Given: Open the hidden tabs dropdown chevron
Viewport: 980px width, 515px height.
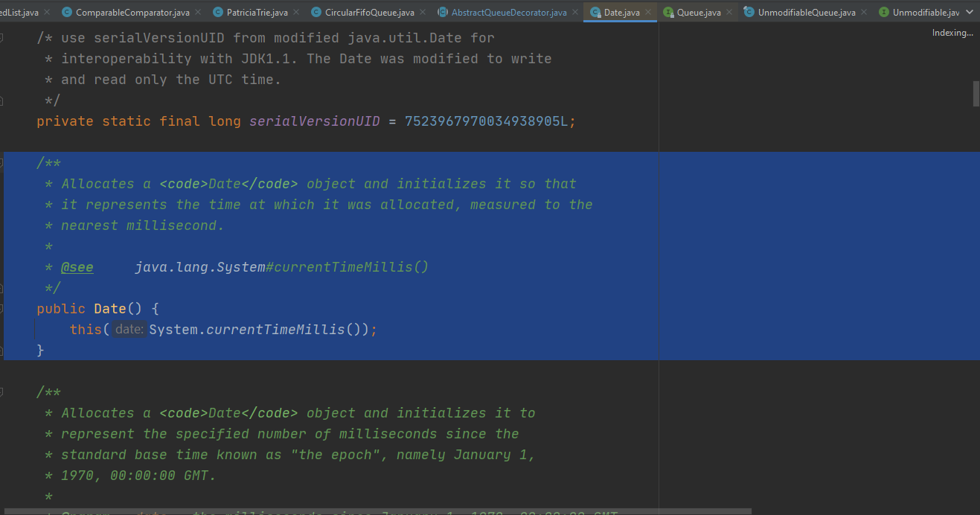Looking at the screenshot, I should [970, 12].
